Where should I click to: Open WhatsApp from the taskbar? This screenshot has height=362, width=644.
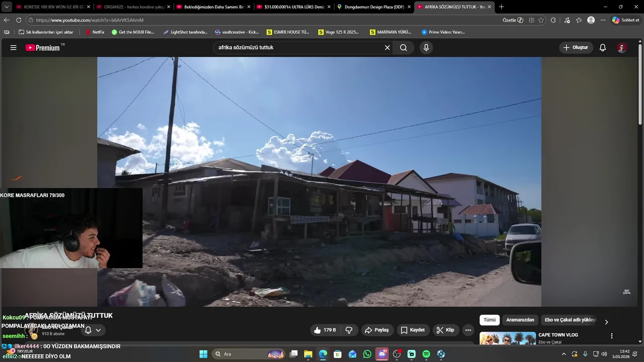367,354
